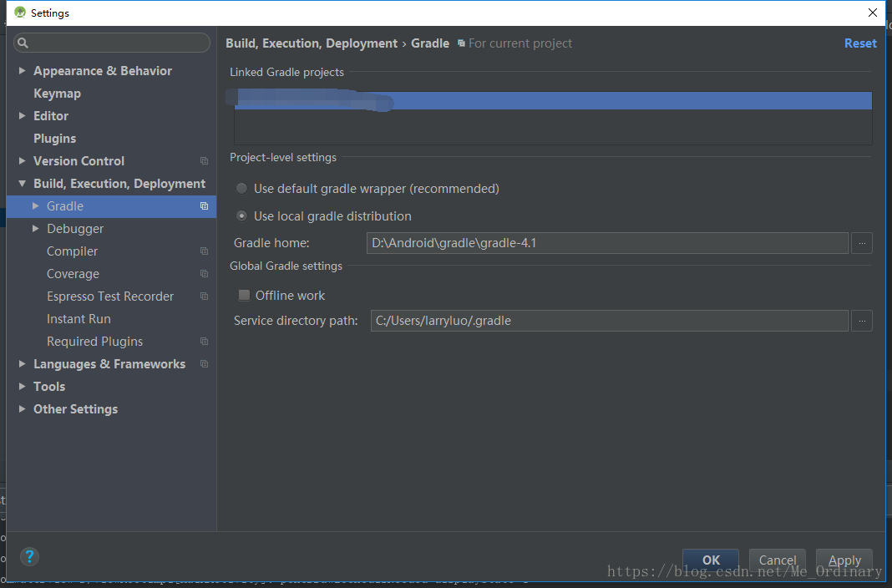Open the Coverage settings page
This screenshot has width=892, height=588.
[73, 273]
